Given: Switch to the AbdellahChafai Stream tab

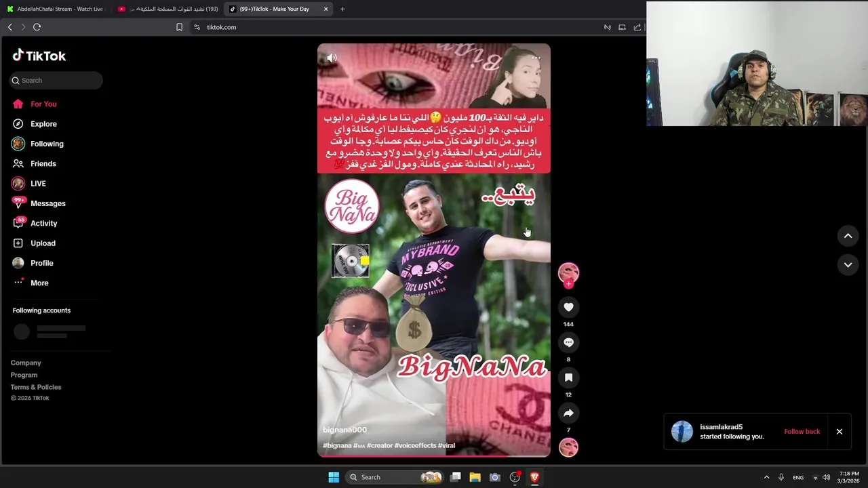Looking at the screenshot, I should [x=56, y=9].
